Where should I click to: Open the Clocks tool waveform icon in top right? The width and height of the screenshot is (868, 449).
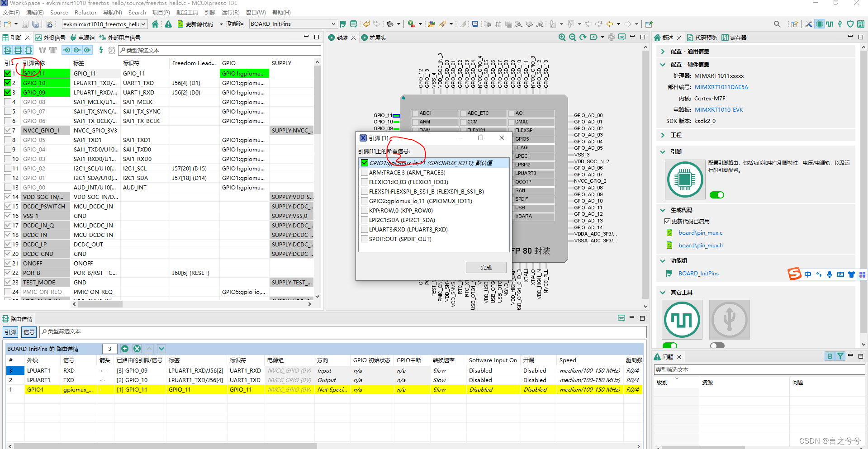(830, 24)
